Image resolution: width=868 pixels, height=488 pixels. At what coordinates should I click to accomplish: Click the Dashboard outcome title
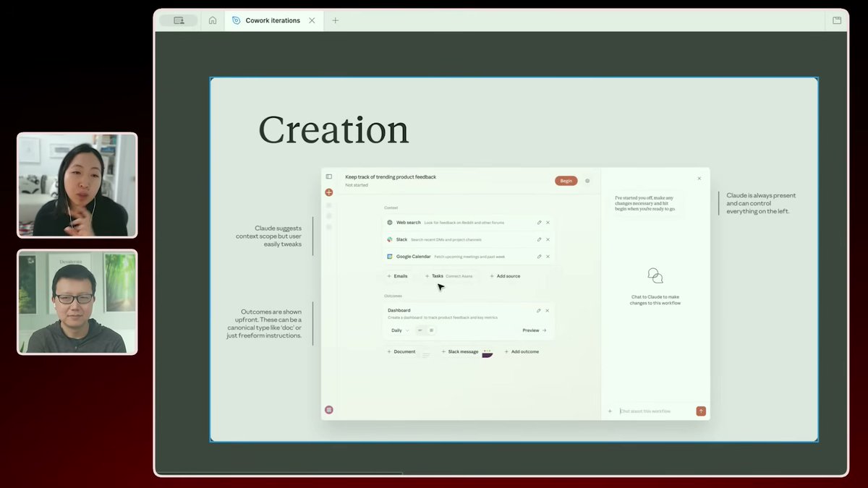pos(399,310)
